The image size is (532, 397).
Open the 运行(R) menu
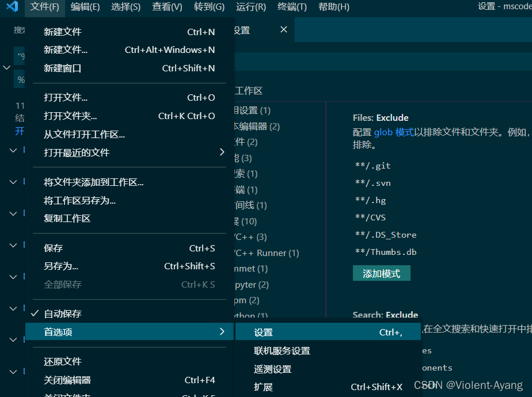pos(250,7)
